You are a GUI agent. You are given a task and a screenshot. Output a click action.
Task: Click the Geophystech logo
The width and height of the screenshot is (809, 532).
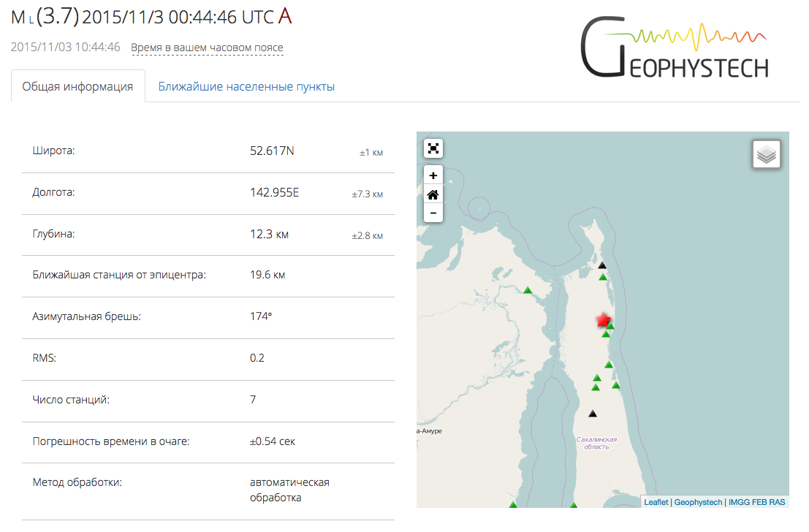674,48
